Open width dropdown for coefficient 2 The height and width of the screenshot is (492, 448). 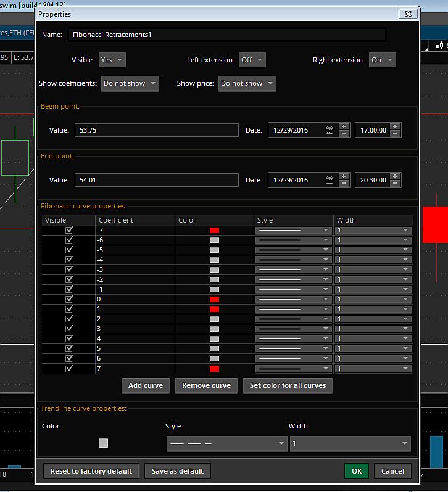point(373,319)
